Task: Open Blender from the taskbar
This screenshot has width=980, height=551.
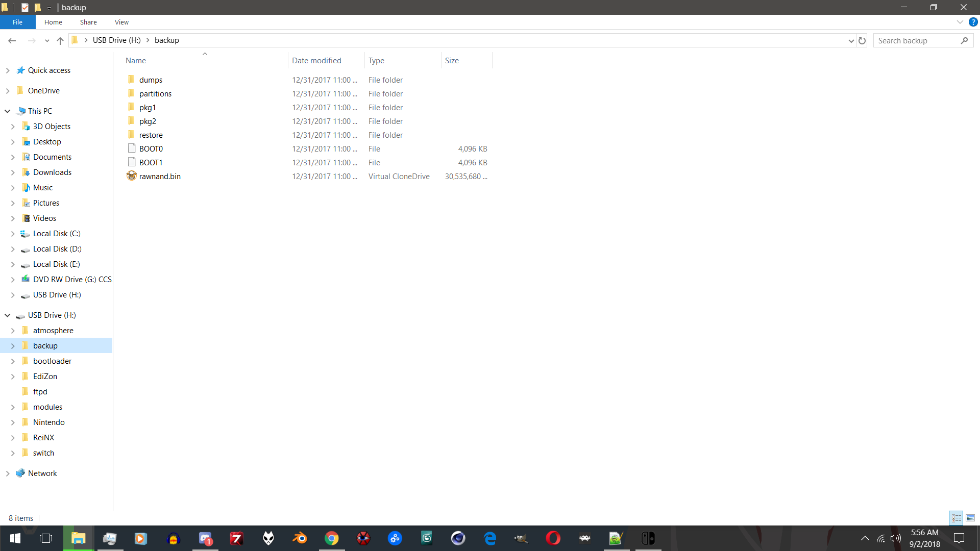Action: [300, 538]
